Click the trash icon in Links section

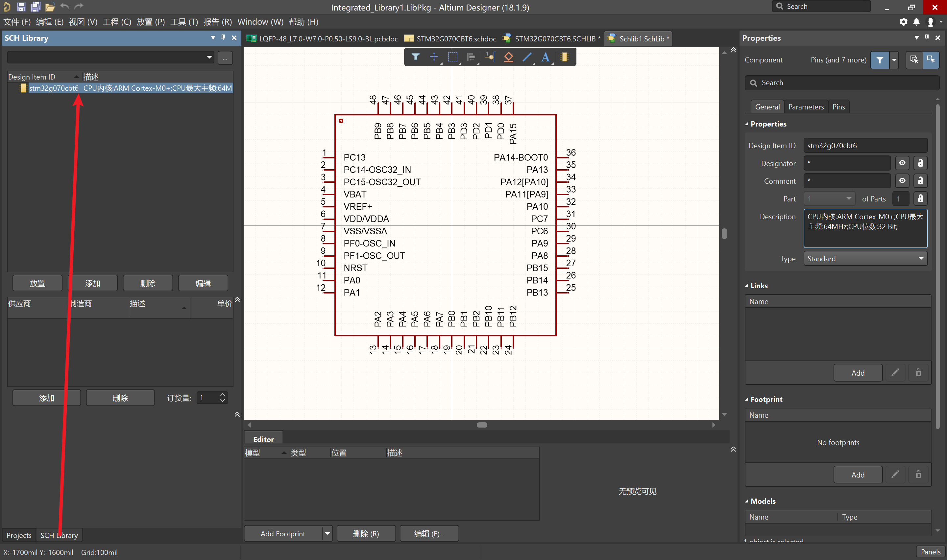pyautogui.click(x=918, y=373)
